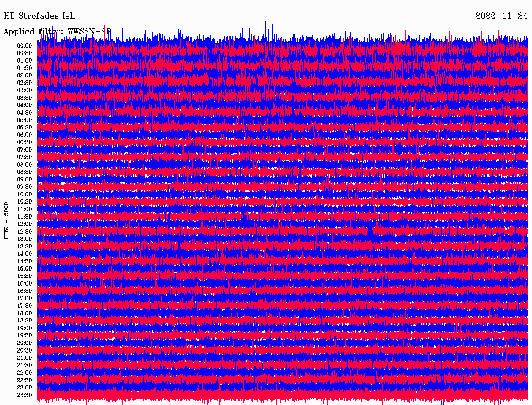Select the 19:00 time label

point(24,328)
